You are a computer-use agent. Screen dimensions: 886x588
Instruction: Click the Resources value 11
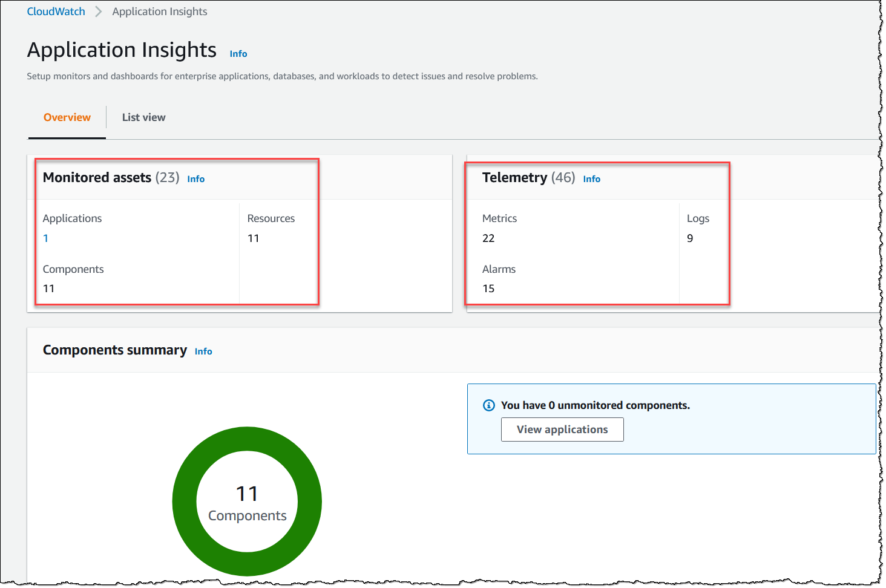pyautogui.click(x=253, y=238)
